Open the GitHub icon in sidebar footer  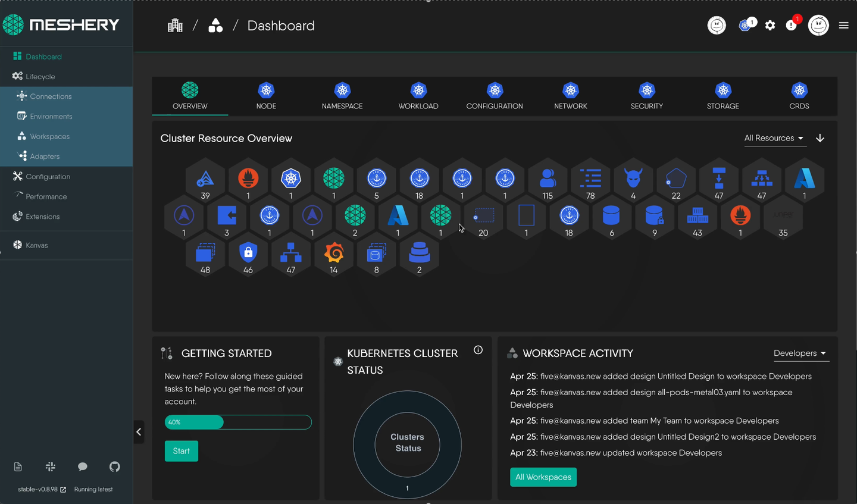(115, 467)
